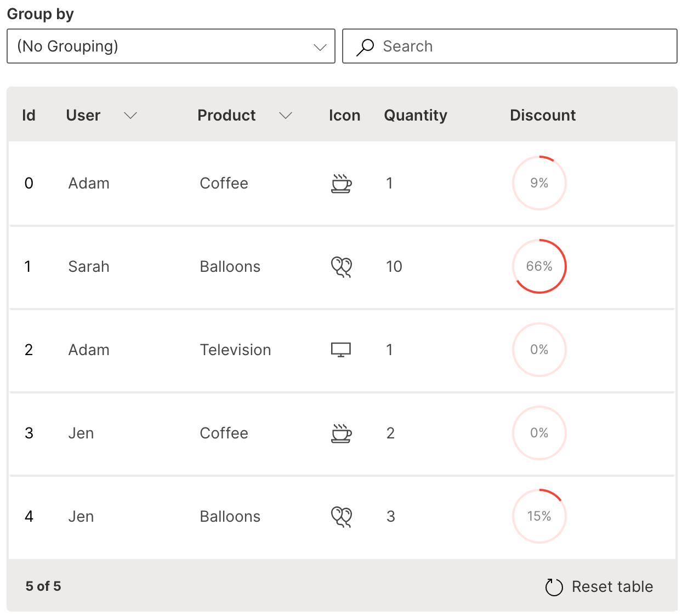Select the Sarah user cell
Image resolution: width=682 pixels, height=616 pixels.
click(x=89, y=267)
